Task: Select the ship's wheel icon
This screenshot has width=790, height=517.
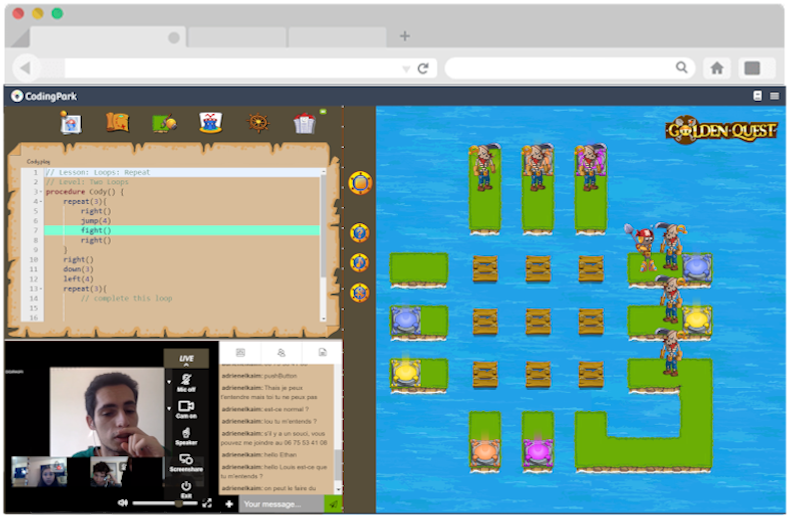Action: click(x=258, y=122)
